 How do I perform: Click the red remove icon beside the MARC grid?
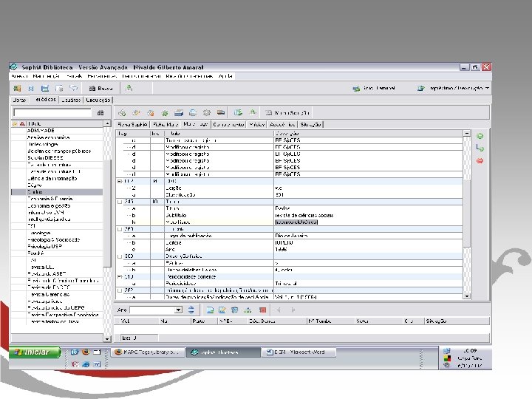point(480,160)
